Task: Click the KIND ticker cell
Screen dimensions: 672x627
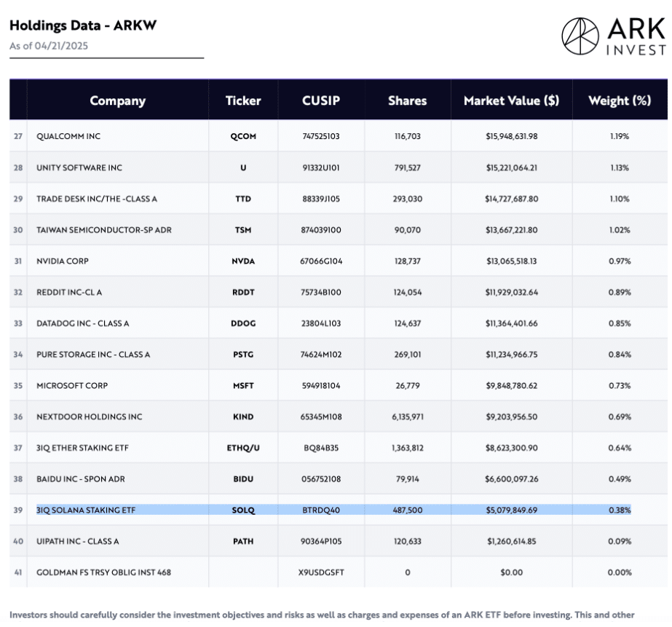Action: [x=243, y=417]
